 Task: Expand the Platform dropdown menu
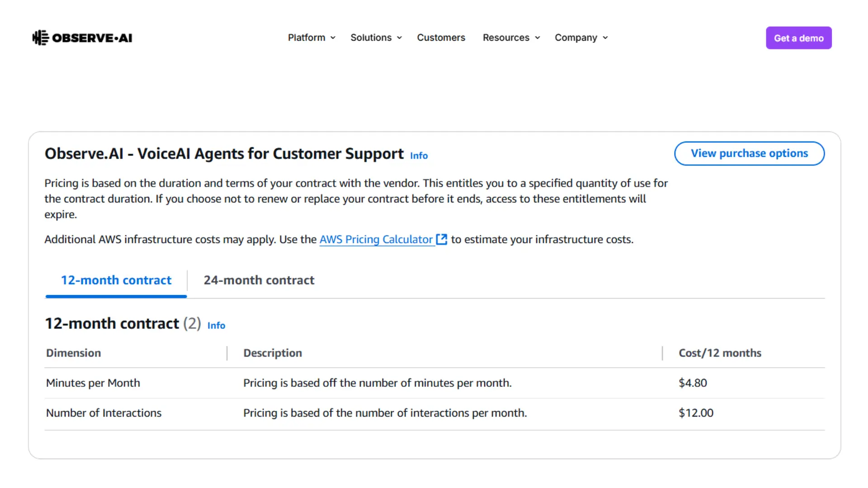click(x=311, y=38)
